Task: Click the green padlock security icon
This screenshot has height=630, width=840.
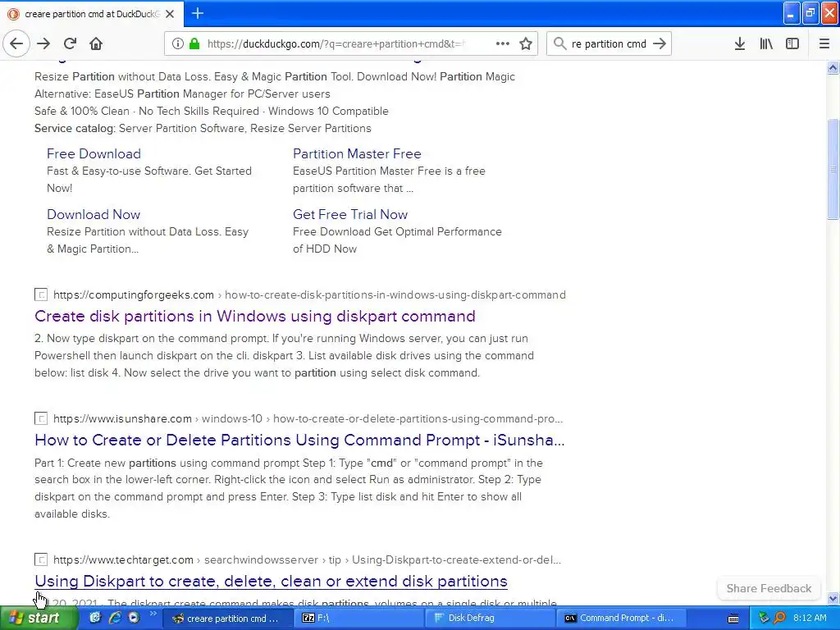Action: point(194,43)
